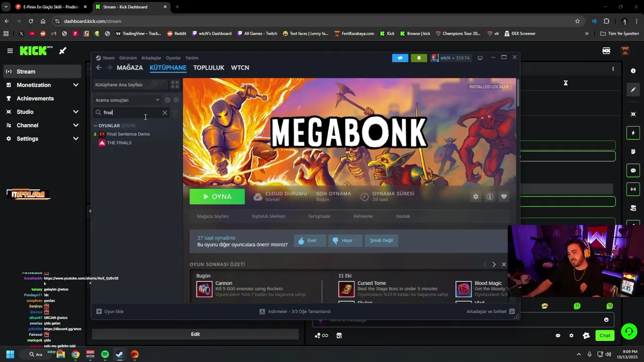
Task: Select Stream in Kick sidebar
Action: (42, 71)
